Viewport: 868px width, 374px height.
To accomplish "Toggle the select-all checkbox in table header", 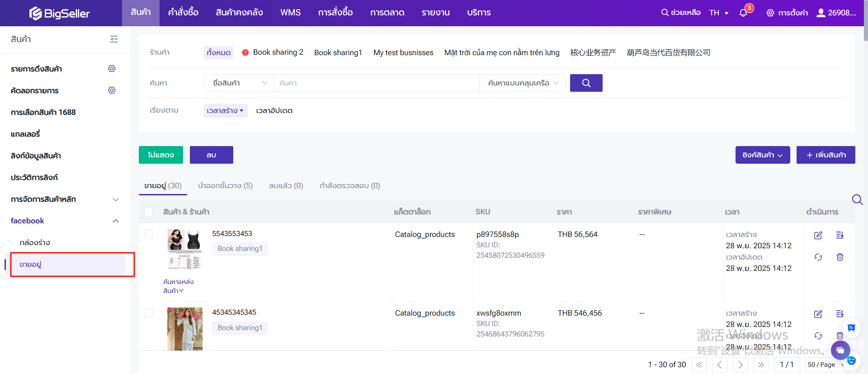I will point(148,212).
